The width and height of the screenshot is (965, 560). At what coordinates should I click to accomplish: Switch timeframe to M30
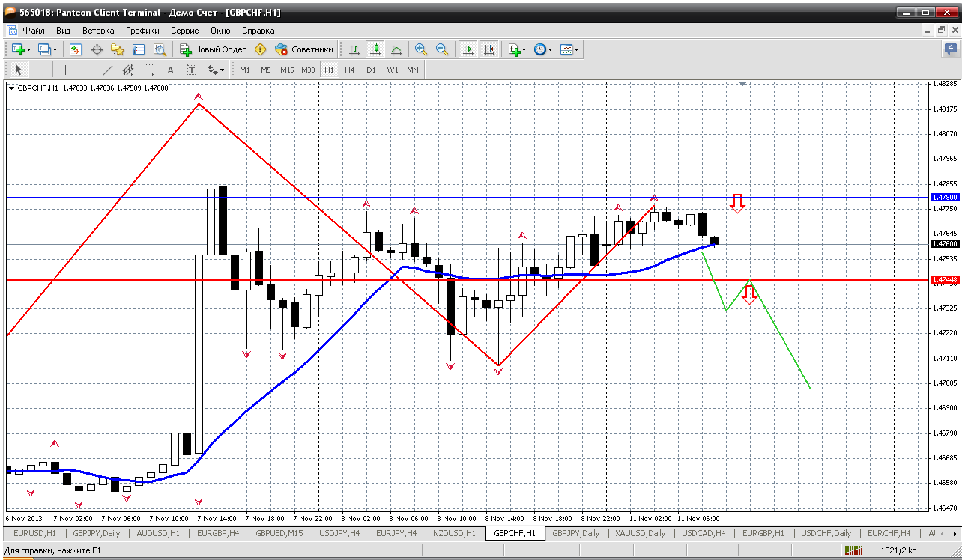pos(308,70)
